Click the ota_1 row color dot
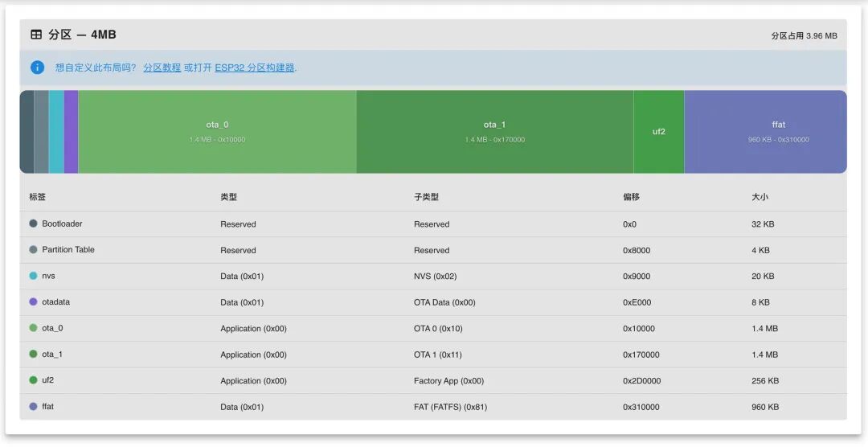This screenshot has width=868, height=447. (33, 354)
